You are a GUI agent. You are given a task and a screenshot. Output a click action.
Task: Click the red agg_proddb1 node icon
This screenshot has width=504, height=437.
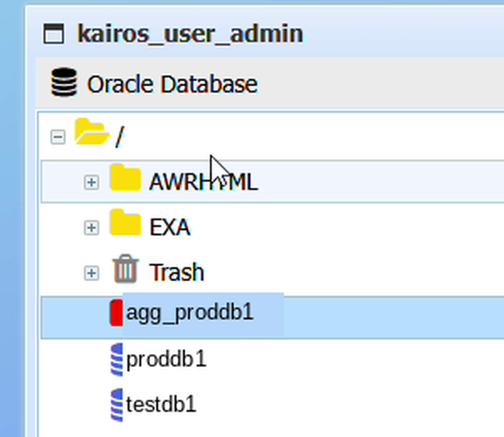pos(116,313)
